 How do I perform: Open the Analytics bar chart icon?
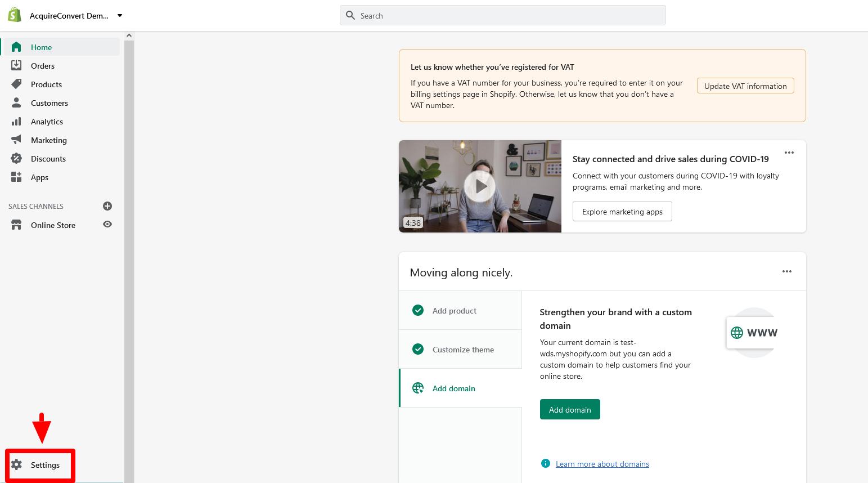click(x=16, y=122)
